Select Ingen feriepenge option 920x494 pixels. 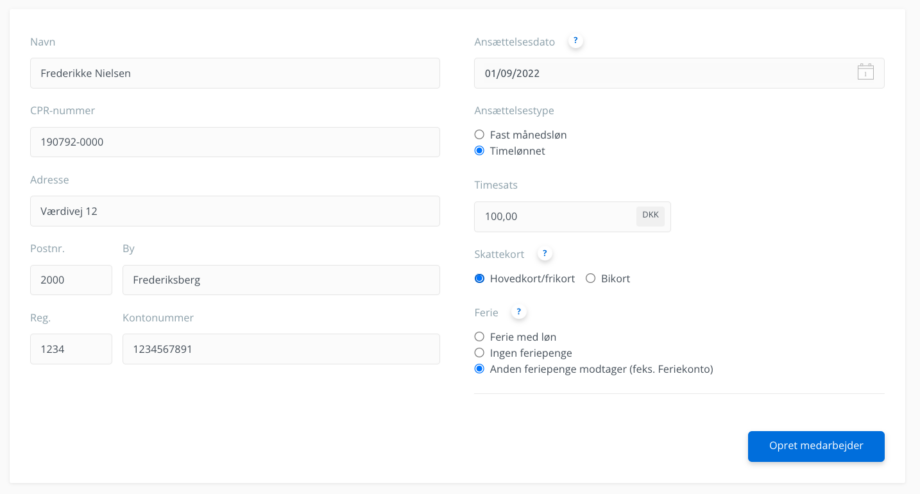coord(479,353)
